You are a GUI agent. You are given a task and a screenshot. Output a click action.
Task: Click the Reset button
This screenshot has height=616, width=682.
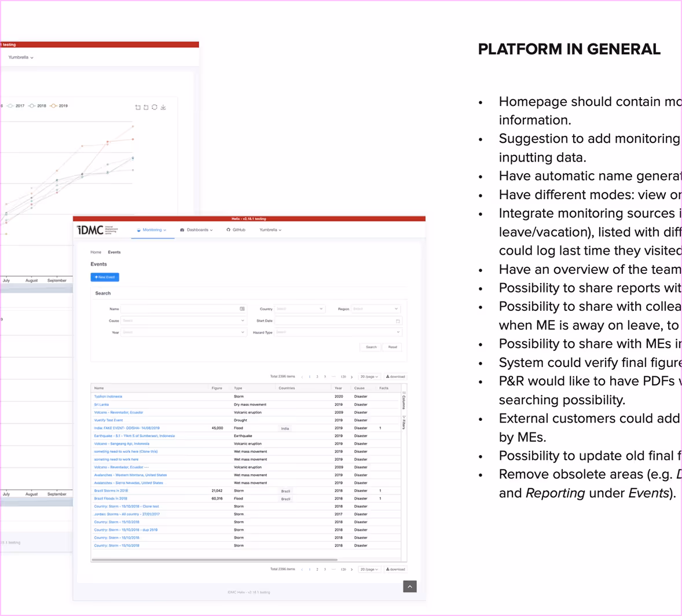click(393, 347)
